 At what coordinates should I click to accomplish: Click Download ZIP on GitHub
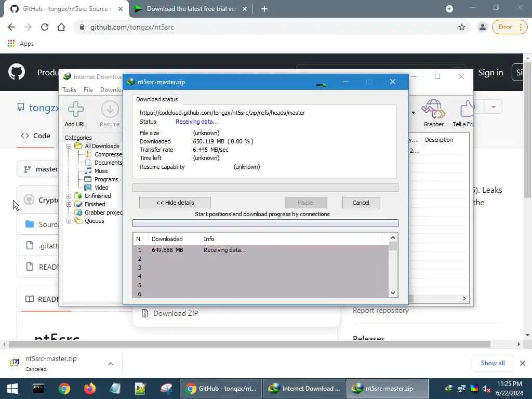(x=176, y=313)
